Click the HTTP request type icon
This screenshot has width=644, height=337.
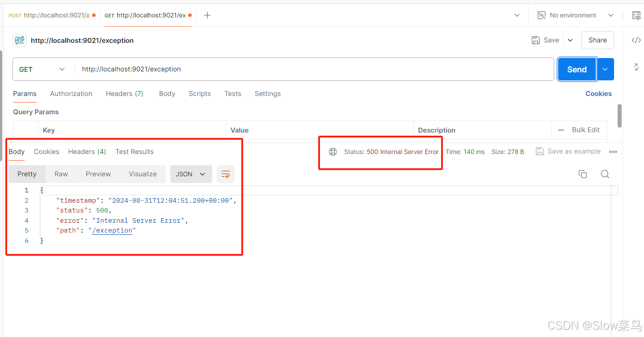pos(20,40)
